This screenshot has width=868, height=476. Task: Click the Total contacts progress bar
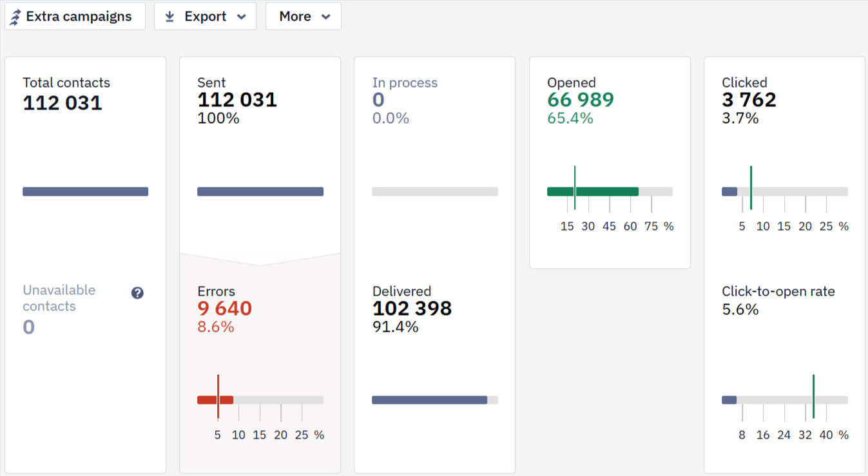(x=86, y=191)
